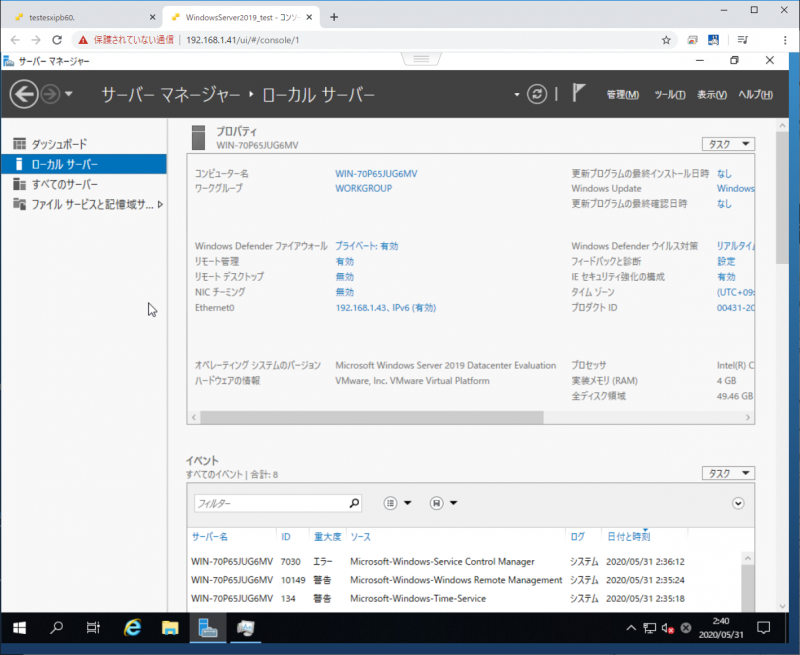Screen dimensions: 800x655
Task: Click the Server Manager forward arrow
Action: [x=50, y=94]
